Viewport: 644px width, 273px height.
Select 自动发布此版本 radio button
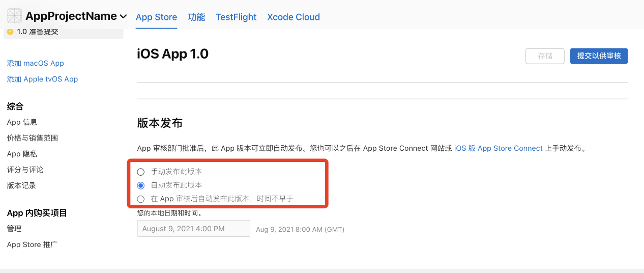coord(141,185)
